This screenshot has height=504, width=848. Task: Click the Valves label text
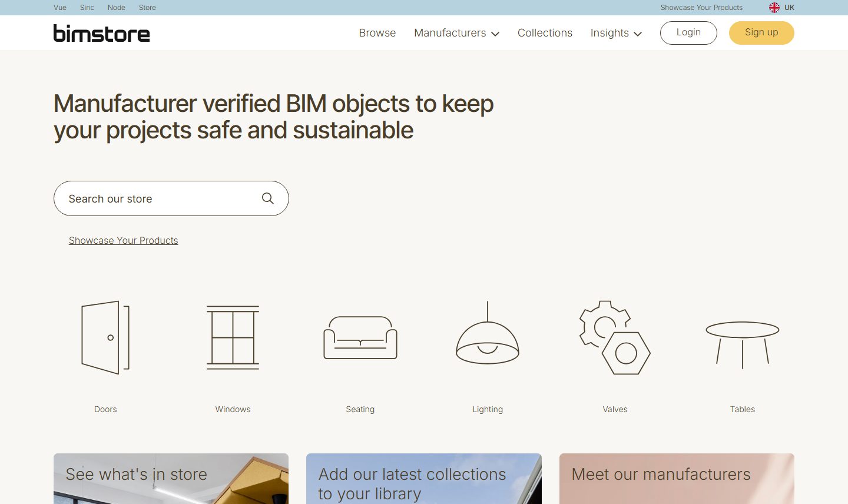[x=615, y=409]
